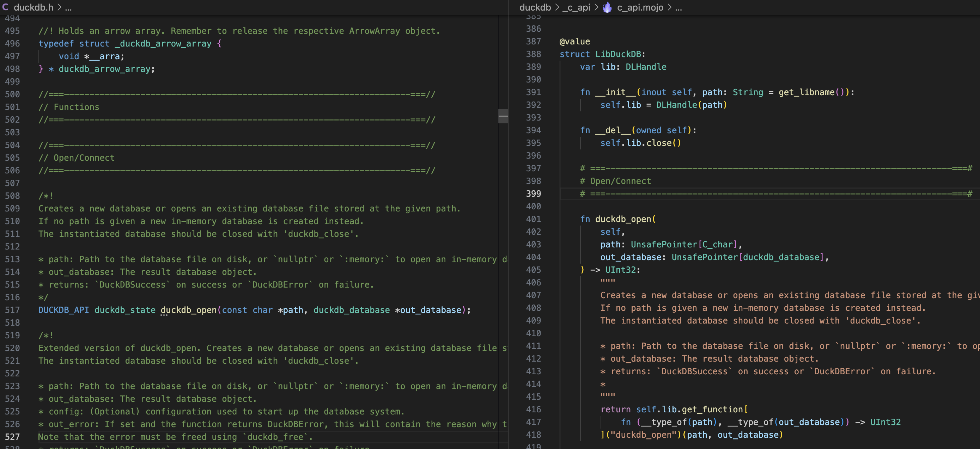Expand the ellipsis after c_api.mojo breadcrumb
980x449 pixels.
click(x=678, y=7)
